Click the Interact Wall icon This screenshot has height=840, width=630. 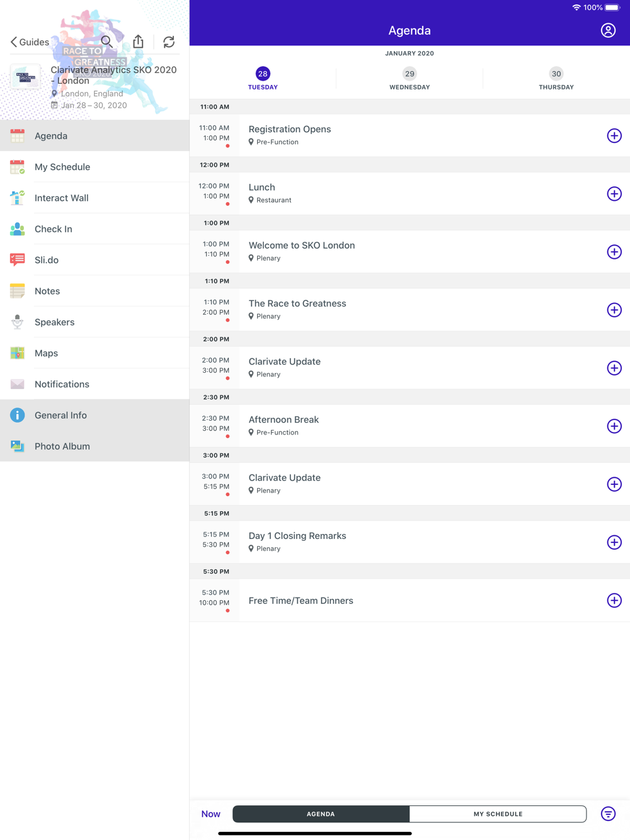18,198
